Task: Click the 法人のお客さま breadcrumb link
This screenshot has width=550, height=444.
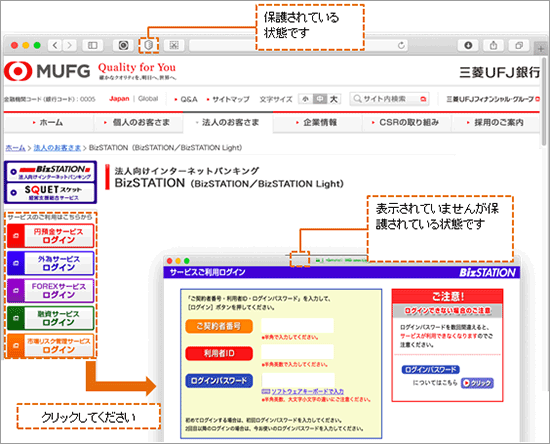Action: pos(57,148)
